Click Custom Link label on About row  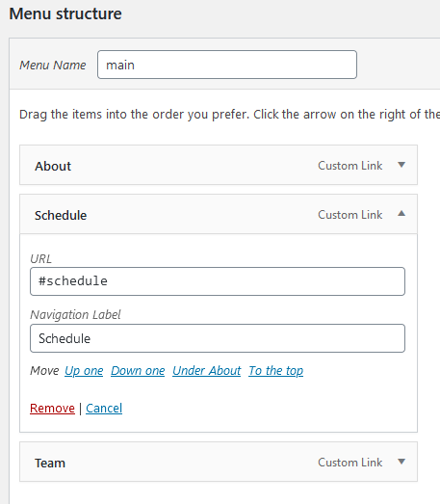[350, 166]
